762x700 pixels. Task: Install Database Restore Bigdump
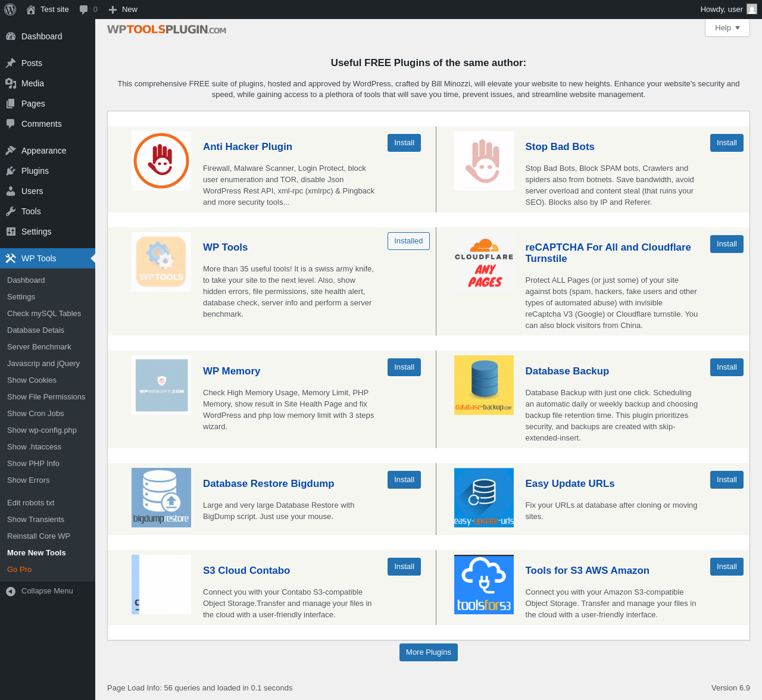pos(404,480)
